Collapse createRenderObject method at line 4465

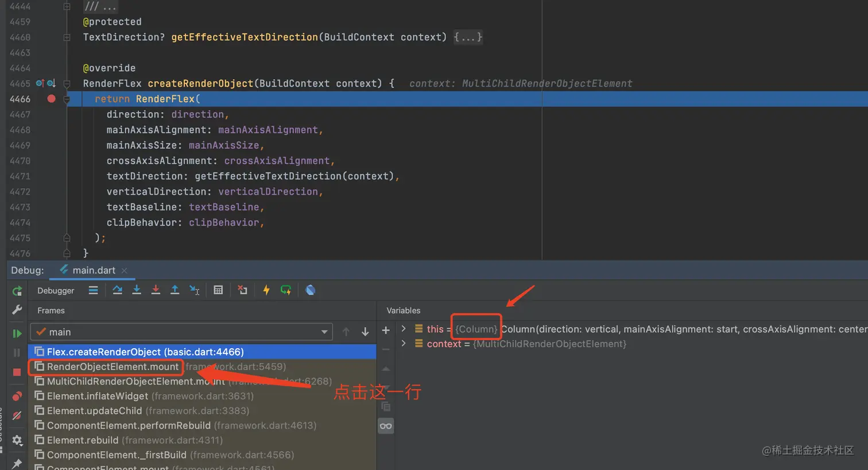tap(67, 83)
